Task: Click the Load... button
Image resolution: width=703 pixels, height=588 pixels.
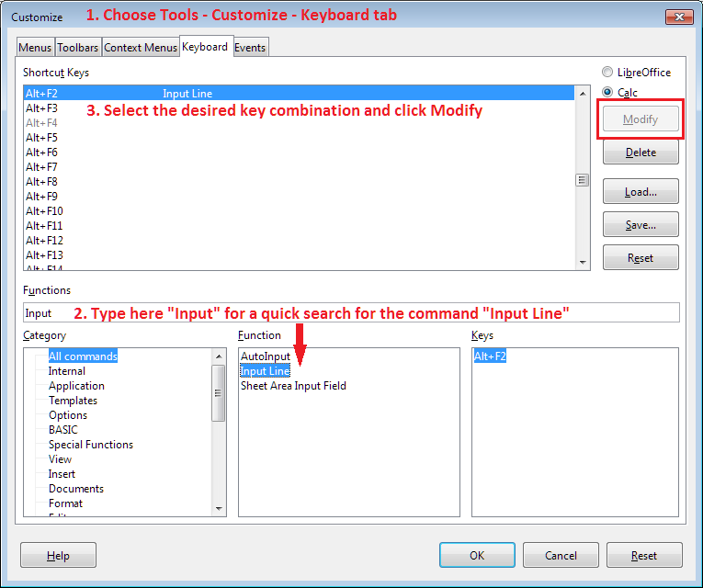Action: (641, 192)
